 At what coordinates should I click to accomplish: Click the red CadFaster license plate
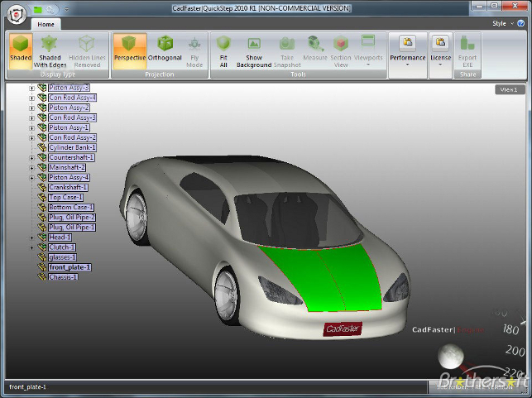coord(343,328)
